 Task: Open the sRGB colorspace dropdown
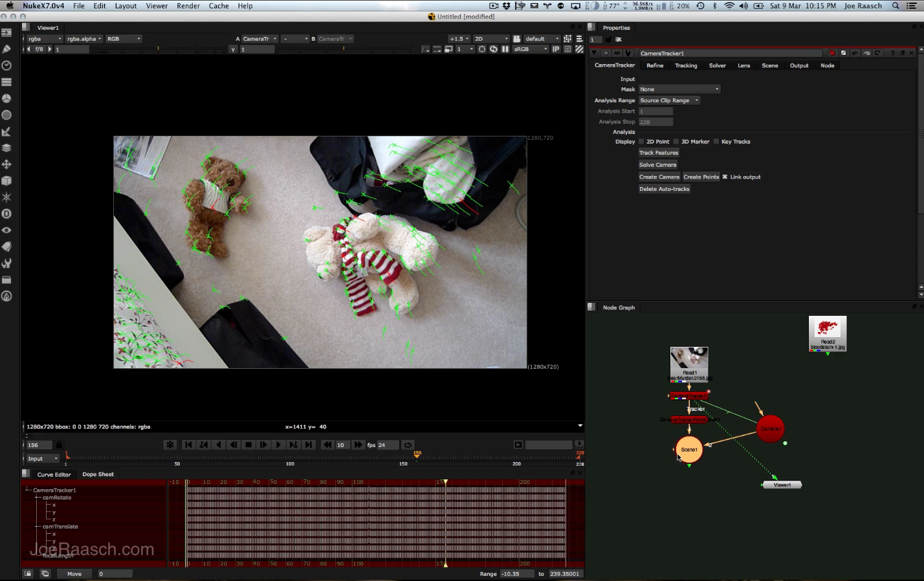click(x=531, y=49)
